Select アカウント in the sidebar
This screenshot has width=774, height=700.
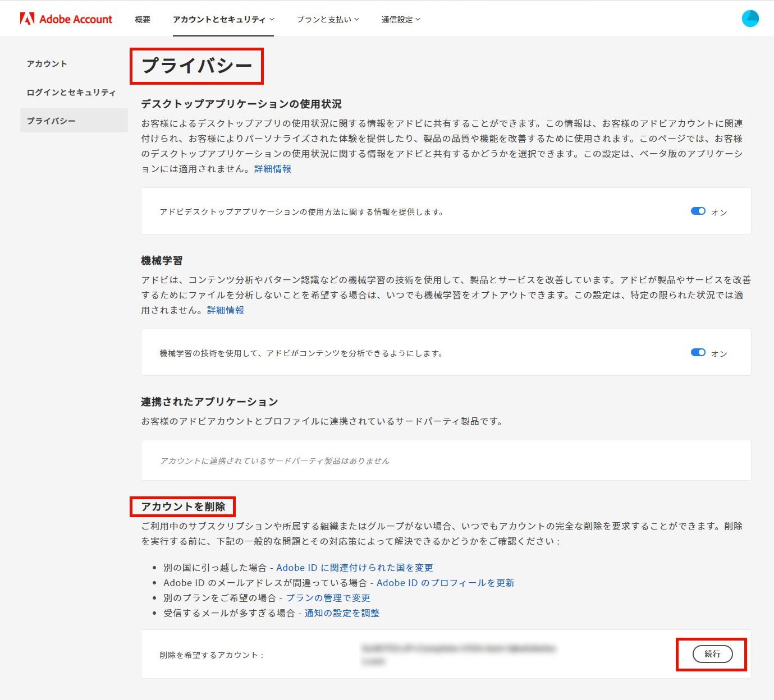(47, 64)
